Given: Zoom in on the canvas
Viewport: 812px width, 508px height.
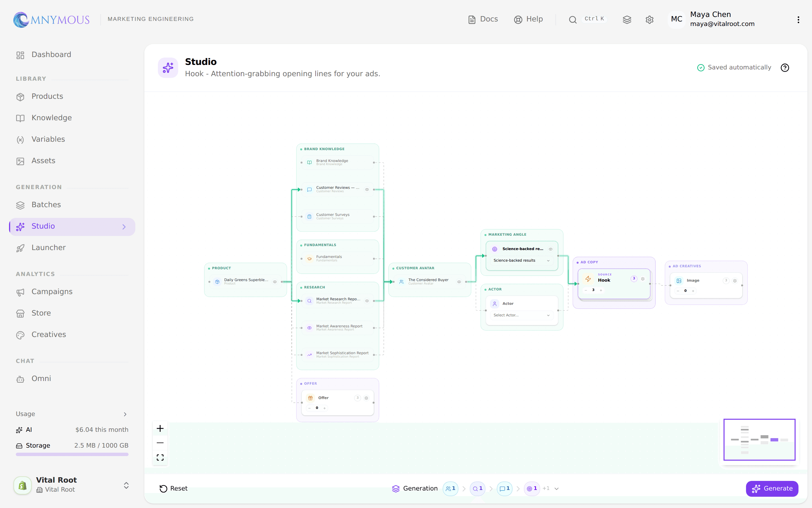Looking at the screenshot, I should 160,428.
